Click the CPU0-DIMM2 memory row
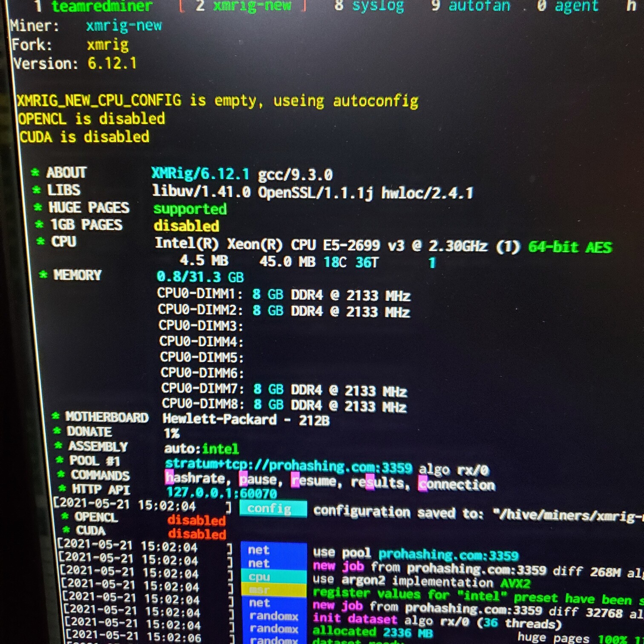644x644 pixels. point(284,310)
